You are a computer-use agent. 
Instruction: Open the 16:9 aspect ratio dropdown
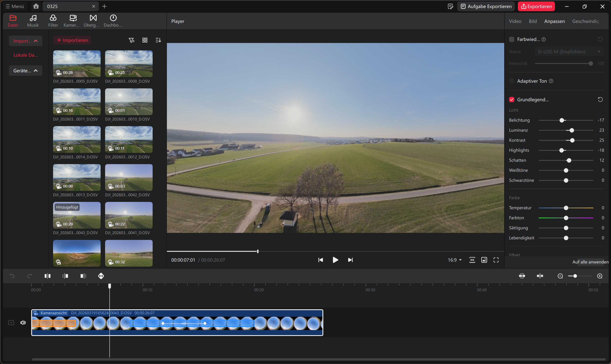click(x=454, y=260)
